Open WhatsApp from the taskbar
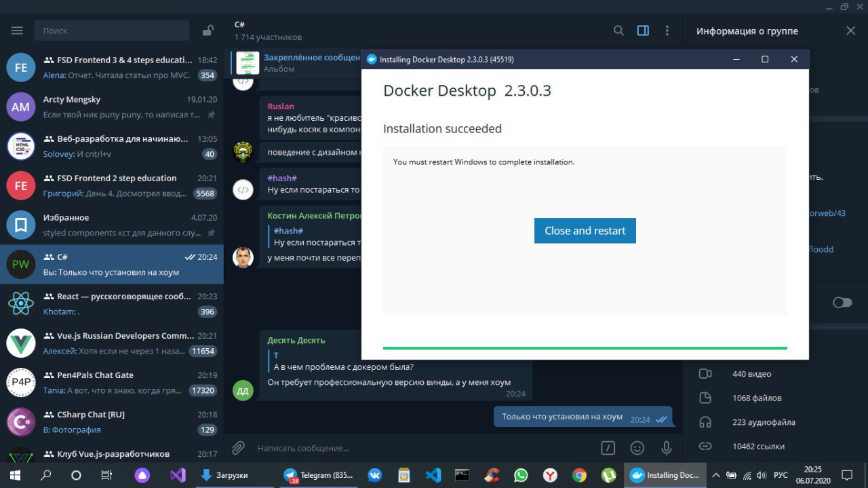Image resolution: width=868 pixels, height=488 pixels. pyautogui.click(x=521, y=475)
